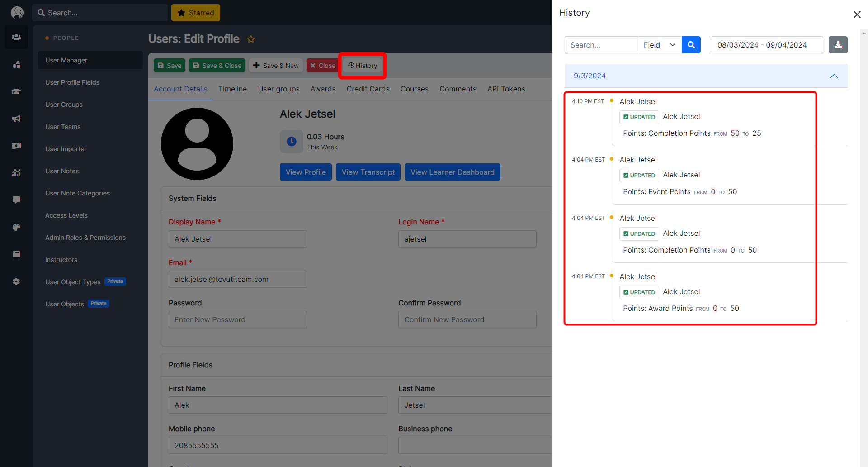Click the First Name field
This screenshot has height=467, width=868.
[x=278, y=405]
